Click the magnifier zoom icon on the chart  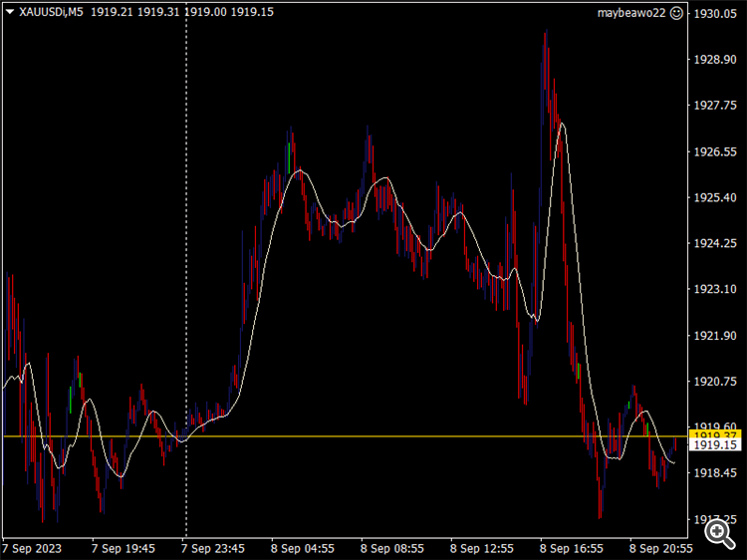point(716,531)
